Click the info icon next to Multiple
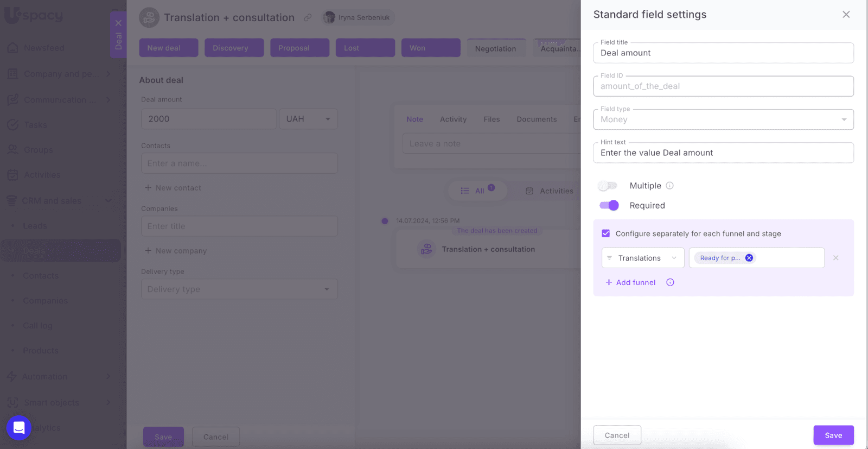The image size is (868, 449). pos(669,186)
